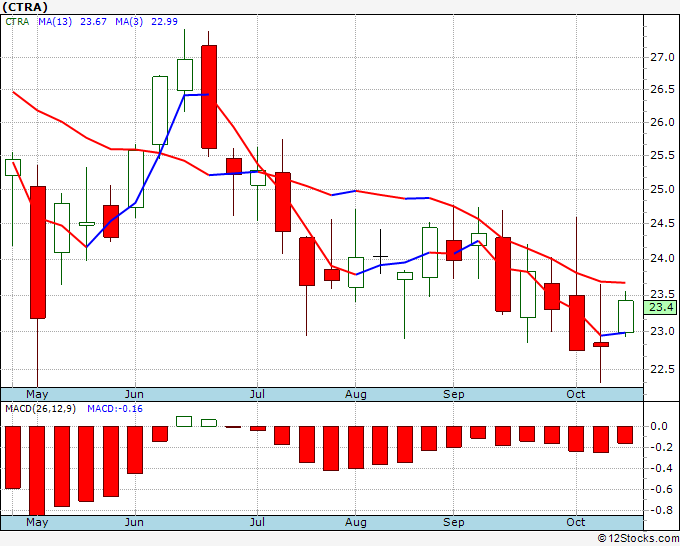This screenshot has height=546, width=680.
Task: Click the MACD:-0.16 value label
Action: (115, 409)
